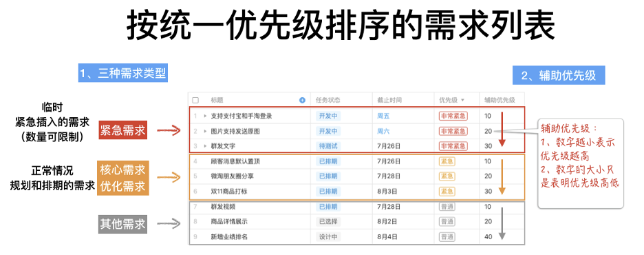Screen dimensions: 644x255
Task: Select 7月28日 deadline of 微淘朋友圈分享
Action: (x=388, y=176)
